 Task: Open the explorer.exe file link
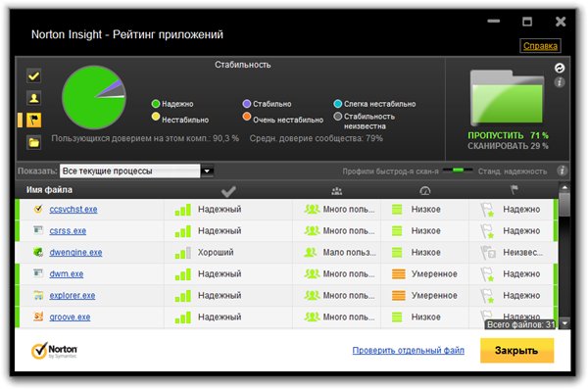tap(72, 296)
